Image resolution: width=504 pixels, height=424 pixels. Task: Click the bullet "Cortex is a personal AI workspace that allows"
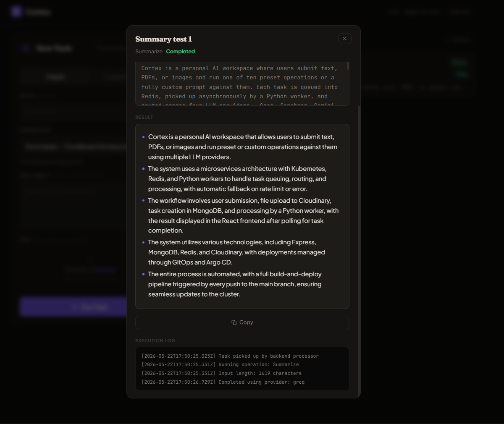243,147
